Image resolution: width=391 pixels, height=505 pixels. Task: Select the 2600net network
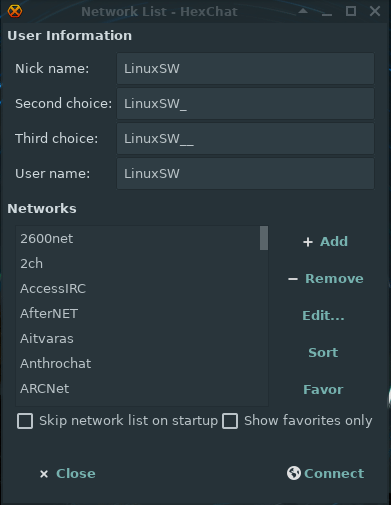pos(138,239)
